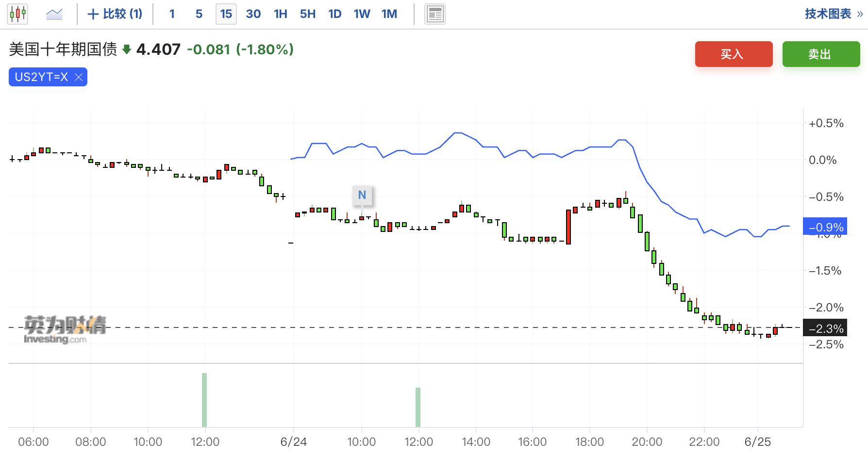Screen dimensions: 868x457
Task: Select the candlestick chart type icon
Action: pyautogui.click(x=17, y=14)
